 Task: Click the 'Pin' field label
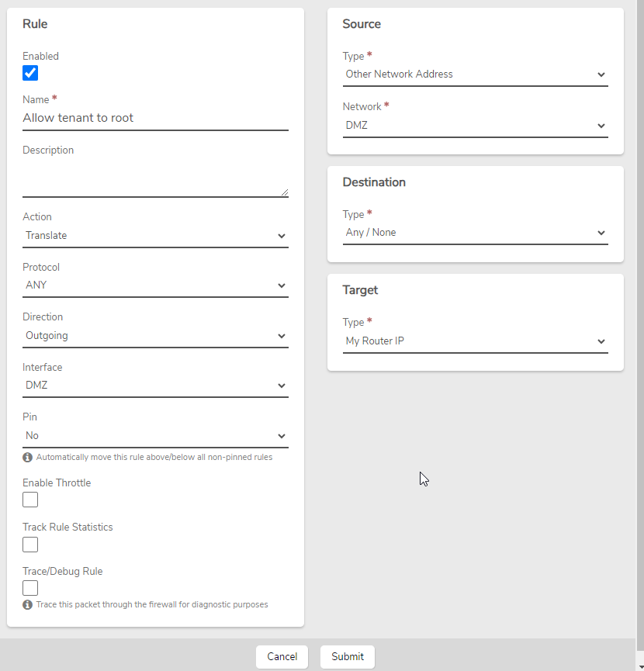pos(30,417)
